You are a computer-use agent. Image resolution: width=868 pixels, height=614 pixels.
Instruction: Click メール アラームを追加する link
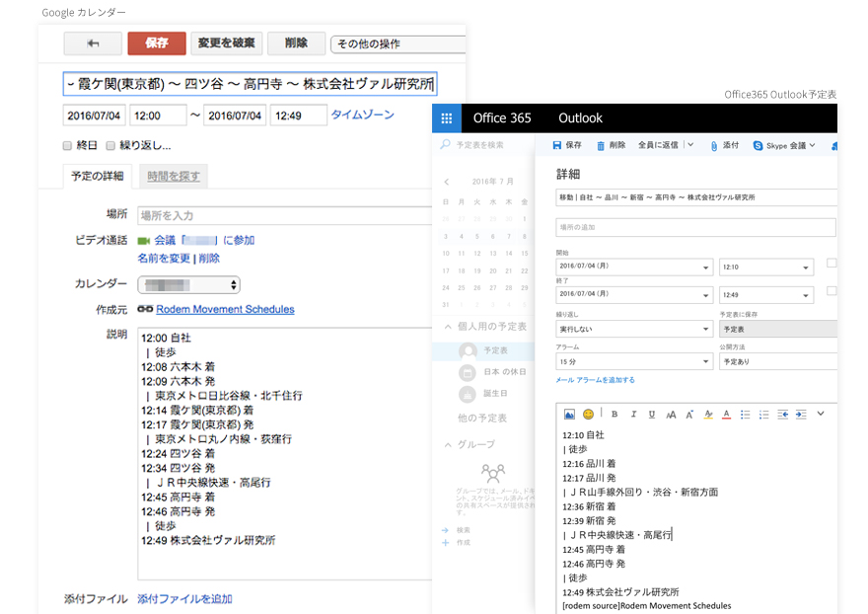pos(595,380)
